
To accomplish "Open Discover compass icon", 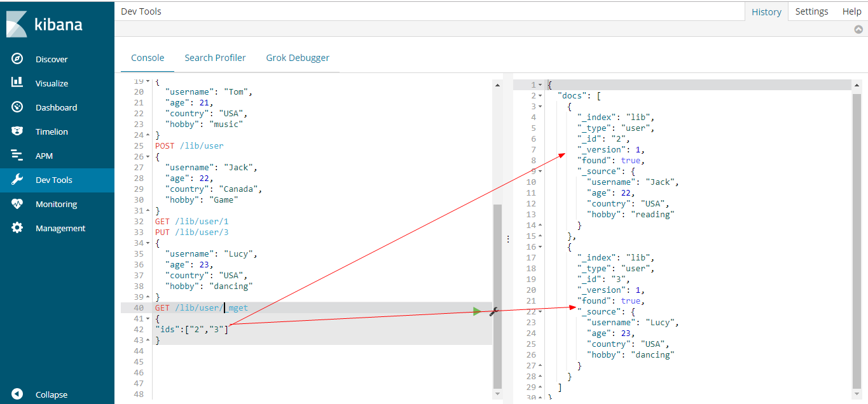I will point(17,58).
